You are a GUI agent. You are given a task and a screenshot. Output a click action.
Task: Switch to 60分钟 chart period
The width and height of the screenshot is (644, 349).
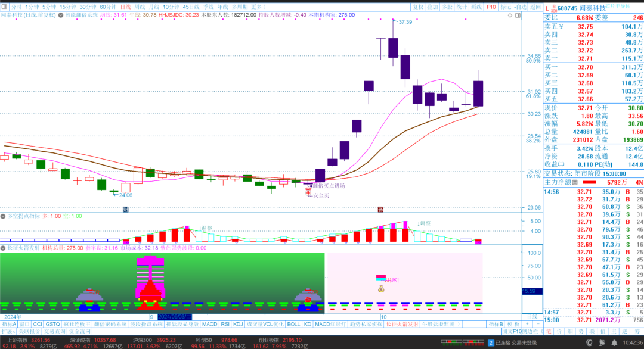tap(108, 7)
